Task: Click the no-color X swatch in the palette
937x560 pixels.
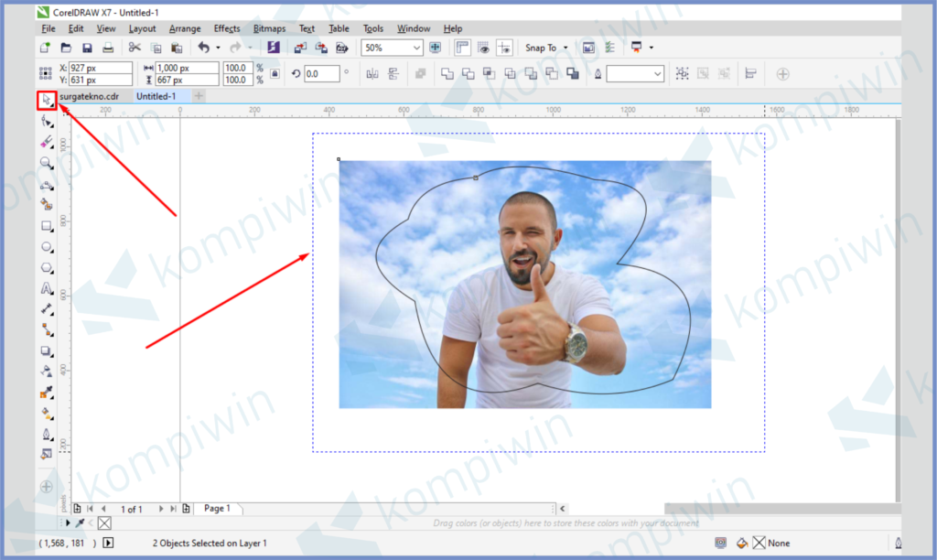Action: coord(103,523)
